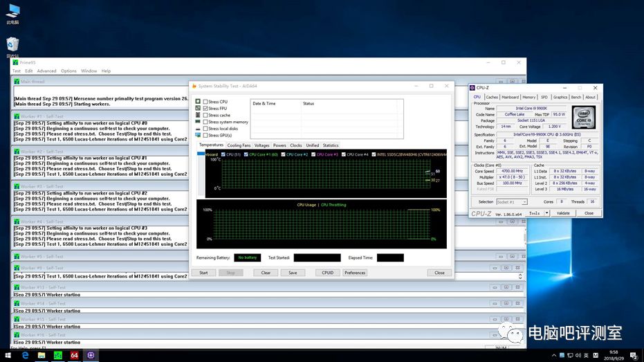Switch to Statistics tab in AIDA64
The height and width of the screenshot is (362, 644).
point(330,145)
